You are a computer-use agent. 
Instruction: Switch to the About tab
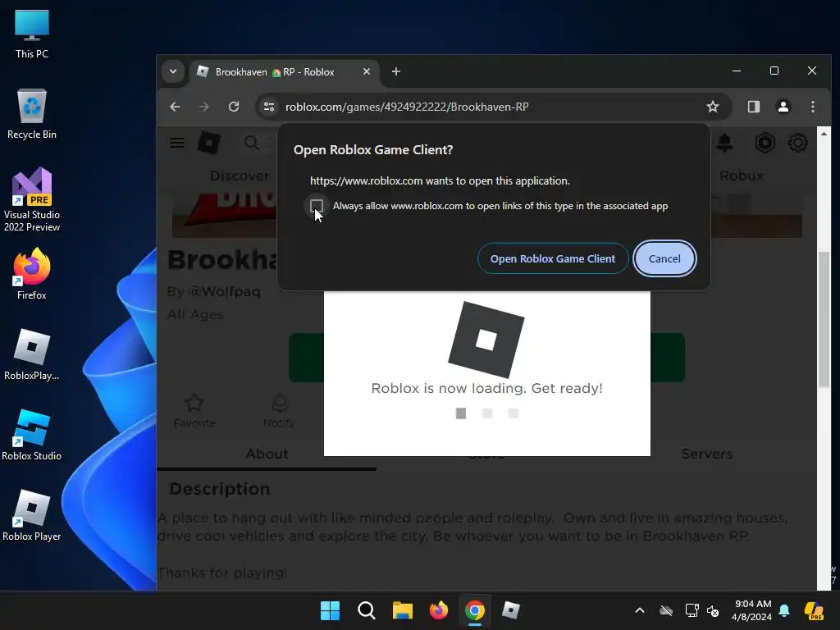pos(267,454)
